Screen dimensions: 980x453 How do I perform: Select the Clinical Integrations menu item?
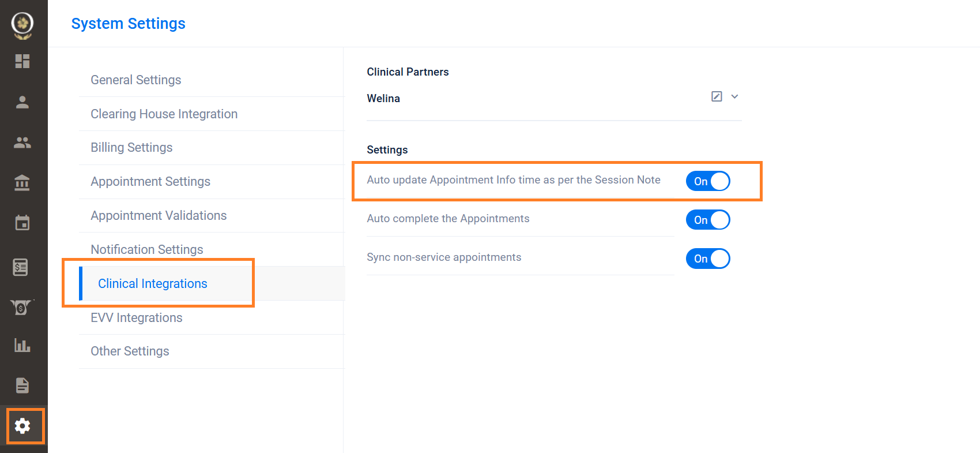coord(153,283)
